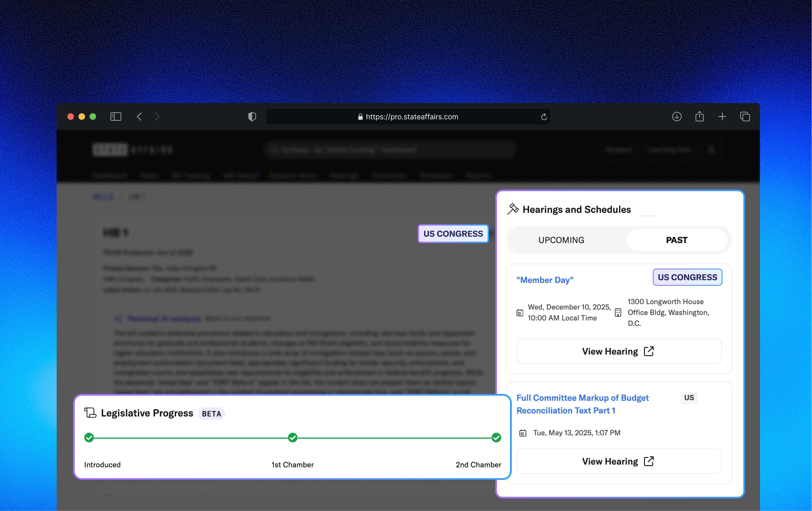Click the 1st Chamber progress checkpoint
Image resolution: width=812 pixels, height=511 pixels.
(293, 438)
